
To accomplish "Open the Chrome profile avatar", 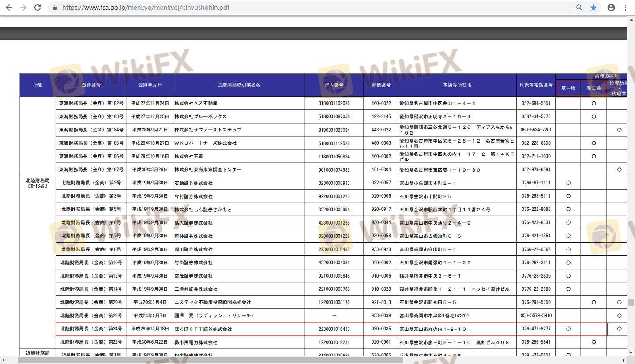I will [611, 8].
